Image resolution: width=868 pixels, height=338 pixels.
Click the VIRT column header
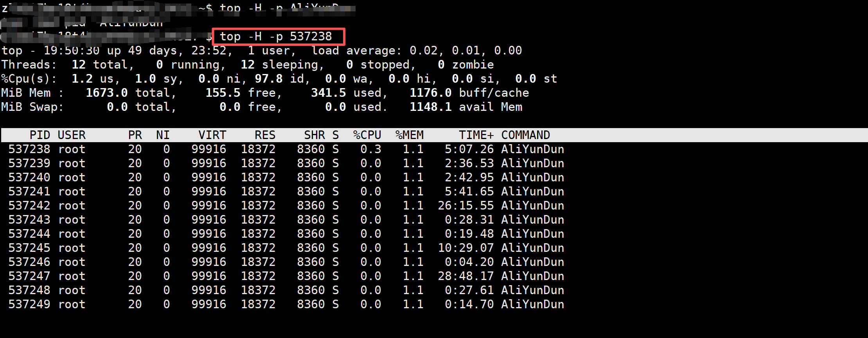tap(212, 135)
